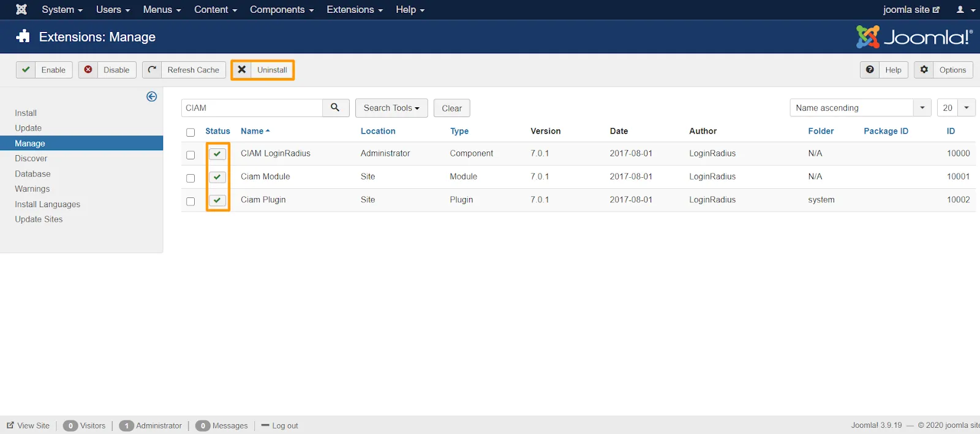Go to Install Languages in the sidebar
The height and width of the screenshot is (434, 980).
point(48,204)
